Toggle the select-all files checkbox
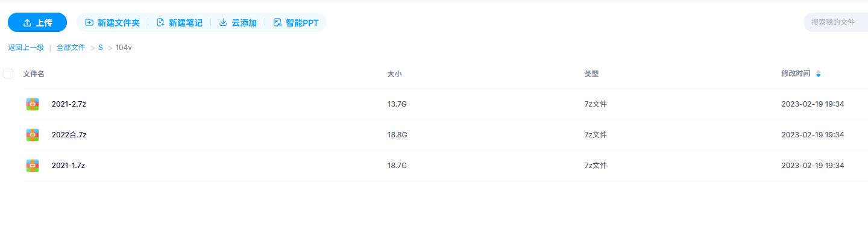The image size is (868, 250). pos(8,73)
